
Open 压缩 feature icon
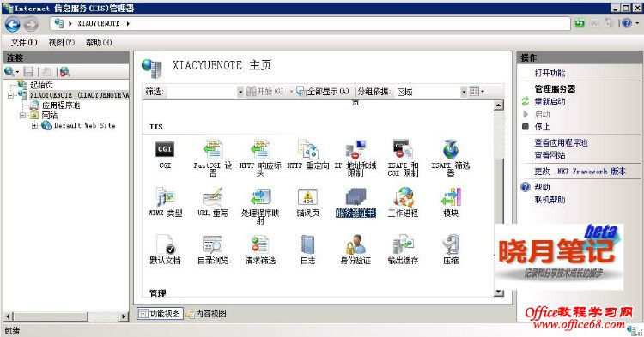(x=451, y=244)
